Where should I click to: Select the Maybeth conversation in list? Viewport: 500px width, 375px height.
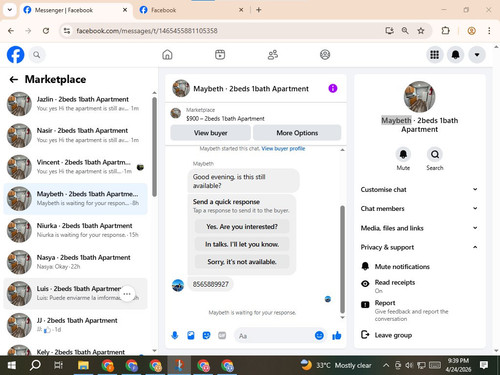click(76, 199)
